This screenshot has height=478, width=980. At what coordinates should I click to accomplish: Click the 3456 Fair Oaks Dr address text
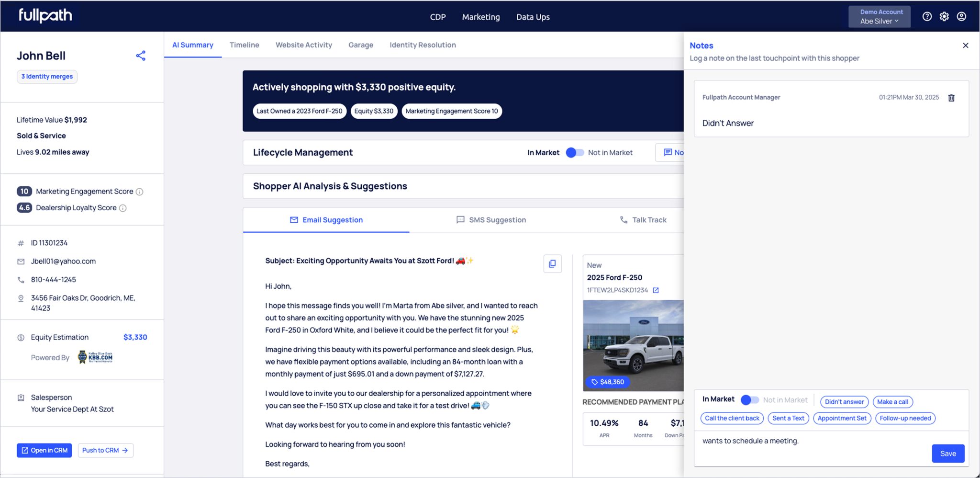pyautogui.click(x=83, y=303)
